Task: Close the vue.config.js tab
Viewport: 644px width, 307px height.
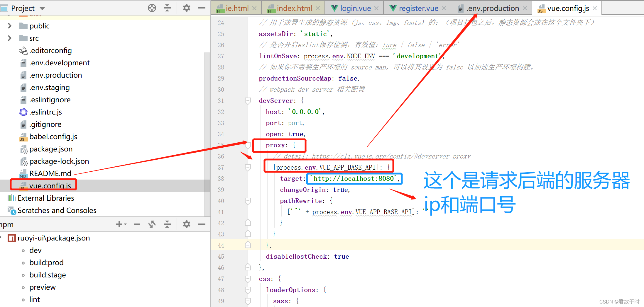Action: (x=595, y=8)
